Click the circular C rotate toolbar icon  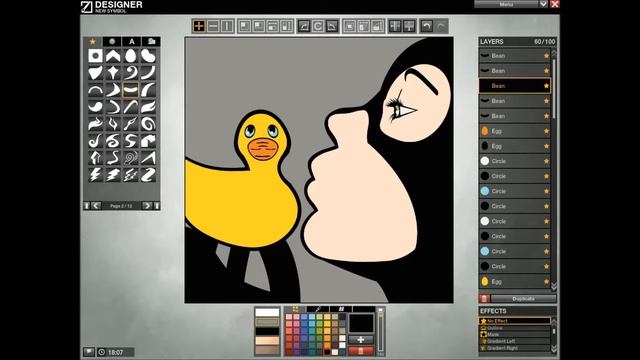tap(318, 26)
